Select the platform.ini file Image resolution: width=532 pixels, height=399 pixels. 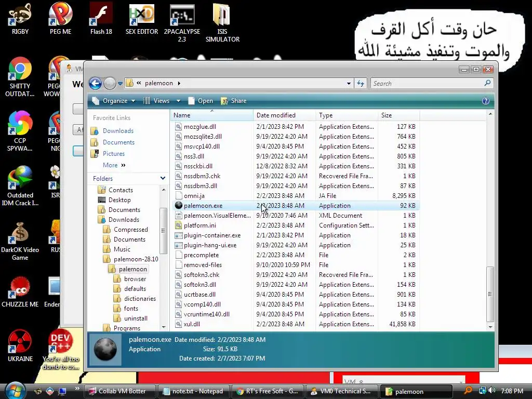coord(200,225)
